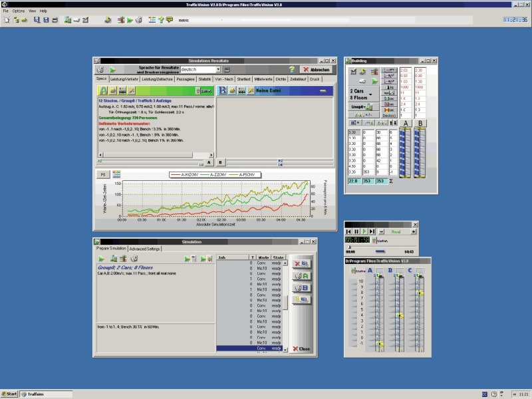Click the chart legend table icon beside PS

point(116,174)
